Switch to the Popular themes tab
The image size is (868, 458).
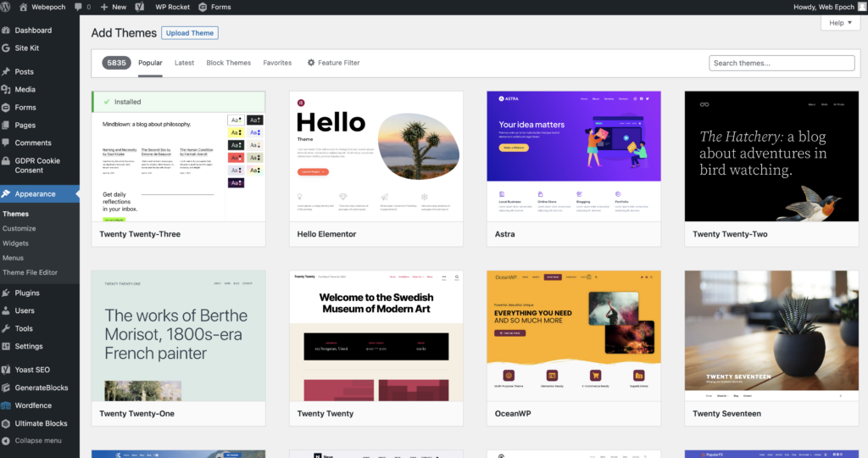[x=150, y=63]
